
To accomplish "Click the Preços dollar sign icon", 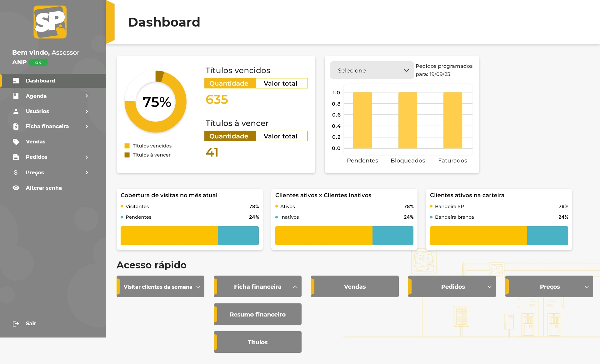I will [x=16, y=172].
